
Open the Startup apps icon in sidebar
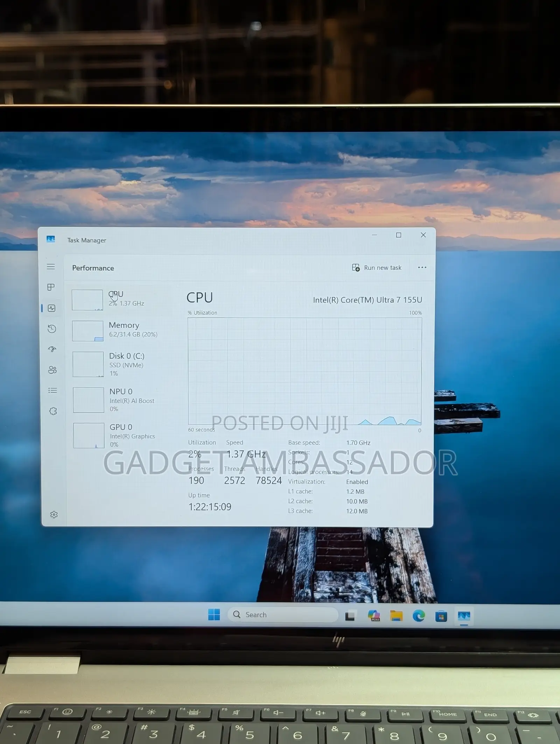[52, 349]
